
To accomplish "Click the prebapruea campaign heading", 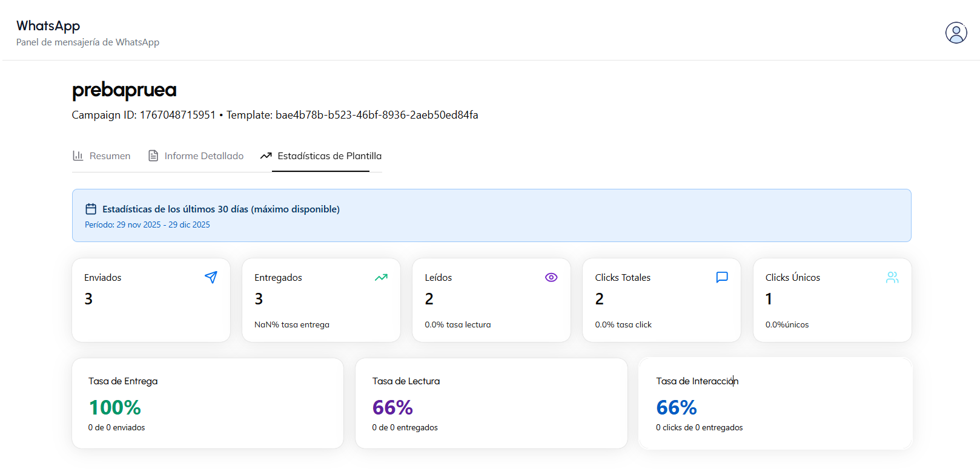I will click(124, 90).
